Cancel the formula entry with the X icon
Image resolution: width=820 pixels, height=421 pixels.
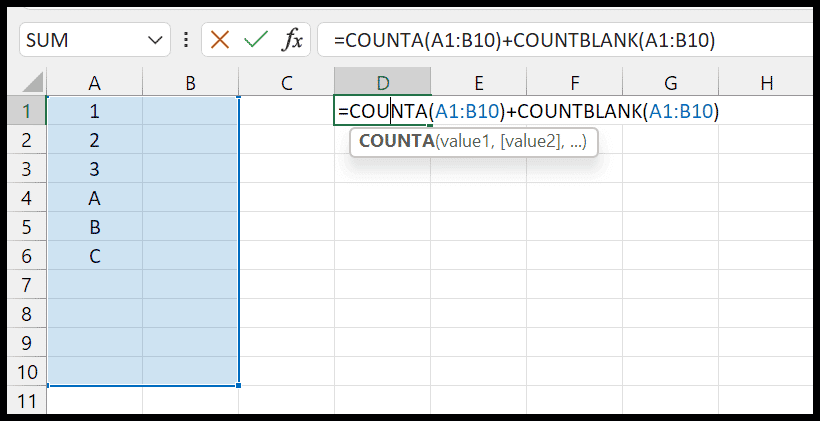pos(220,40)
